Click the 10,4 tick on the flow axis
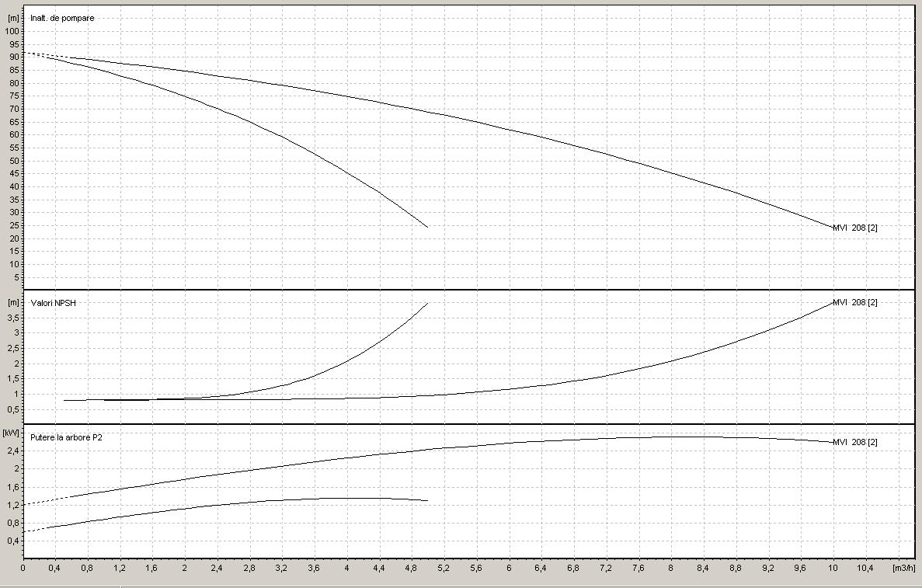This screenshot has width=922, height=588. click(865, 569)
